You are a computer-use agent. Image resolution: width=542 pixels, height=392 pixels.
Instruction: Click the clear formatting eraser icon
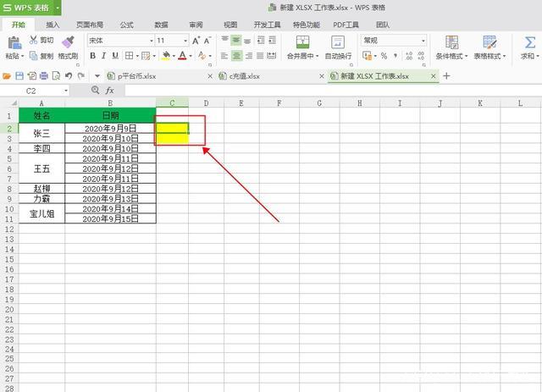click(x=202, y=55)
